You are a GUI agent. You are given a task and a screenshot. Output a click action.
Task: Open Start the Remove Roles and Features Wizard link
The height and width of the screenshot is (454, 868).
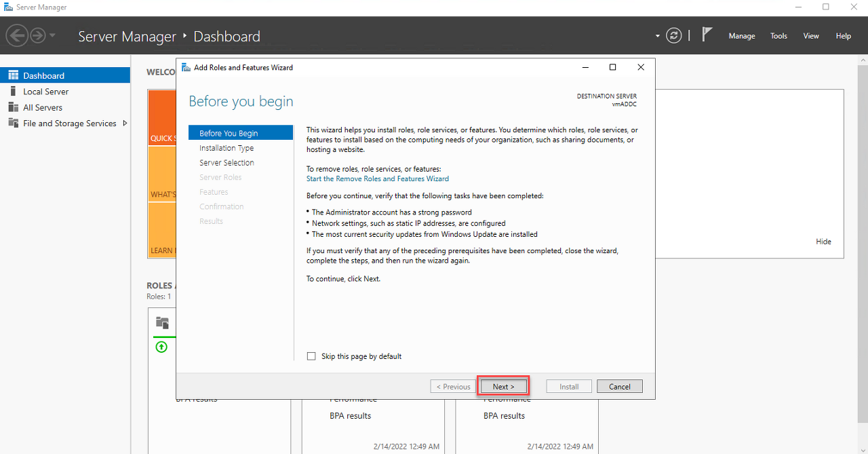click(x=378, y=179)
